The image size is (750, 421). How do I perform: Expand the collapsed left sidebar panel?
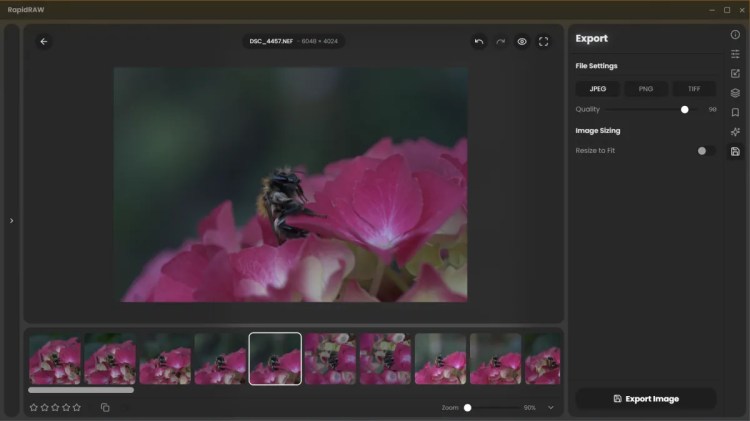pos(11,220)
